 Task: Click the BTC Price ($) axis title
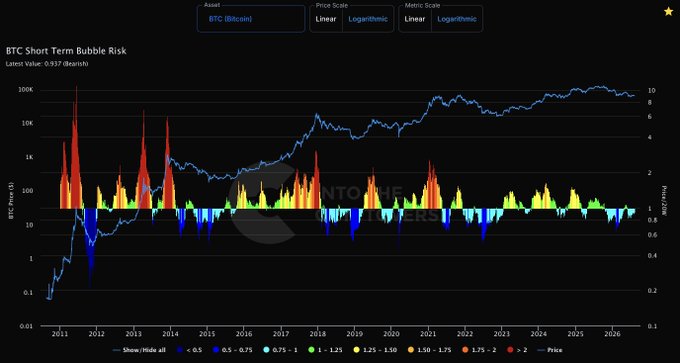12,199
